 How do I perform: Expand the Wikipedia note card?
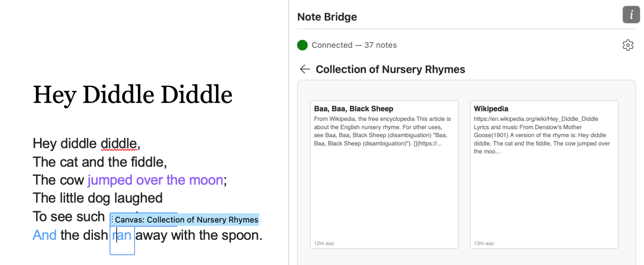[544, 174]
